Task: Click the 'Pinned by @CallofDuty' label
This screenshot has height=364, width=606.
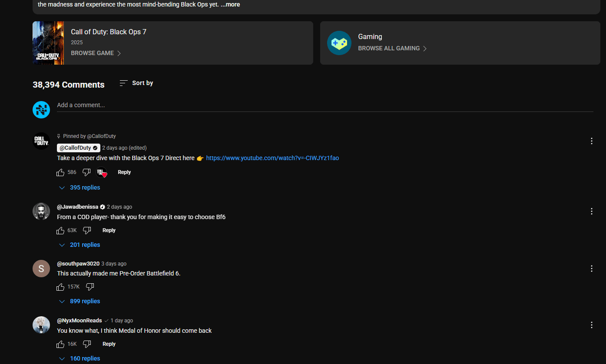Action: 89,136
